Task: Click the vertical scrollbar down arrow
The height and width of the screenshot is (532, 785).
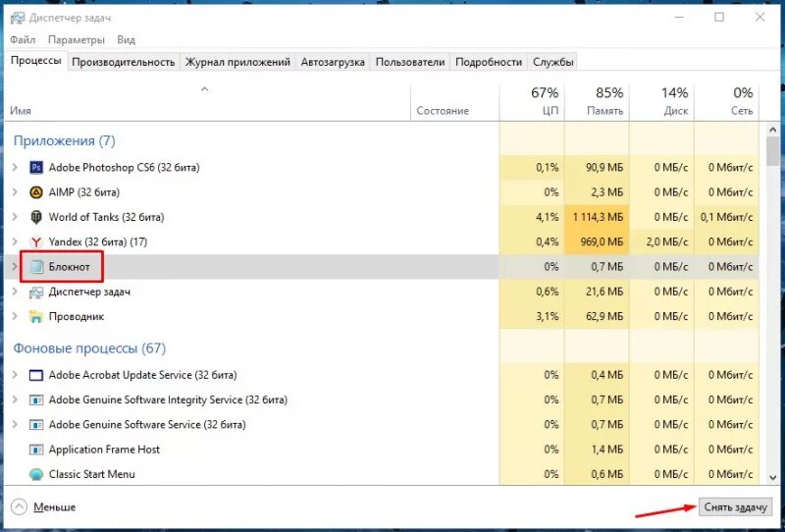Action: [773, 477]
